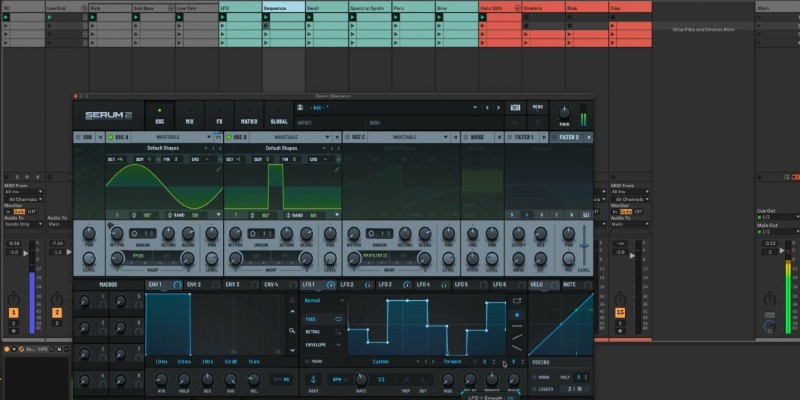Click envelope scroll up chevron
Screen dimensions: 800x400
(292, 311)
